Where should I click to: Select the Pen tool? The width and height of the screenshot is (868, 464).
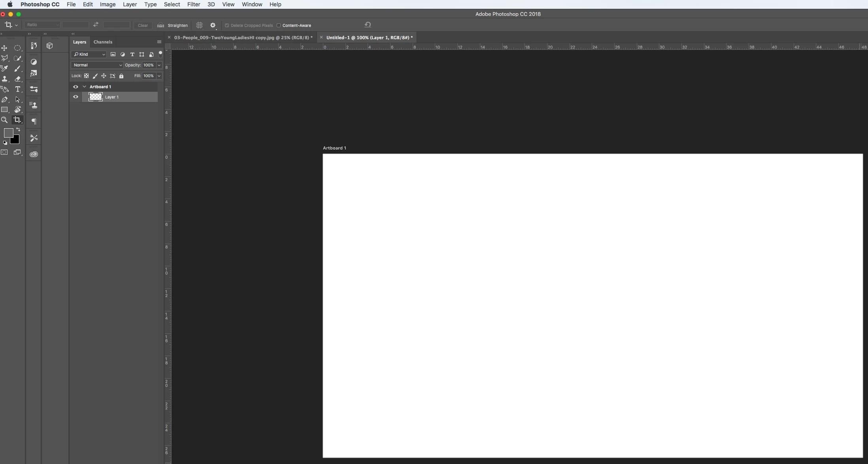coord(5,100)
